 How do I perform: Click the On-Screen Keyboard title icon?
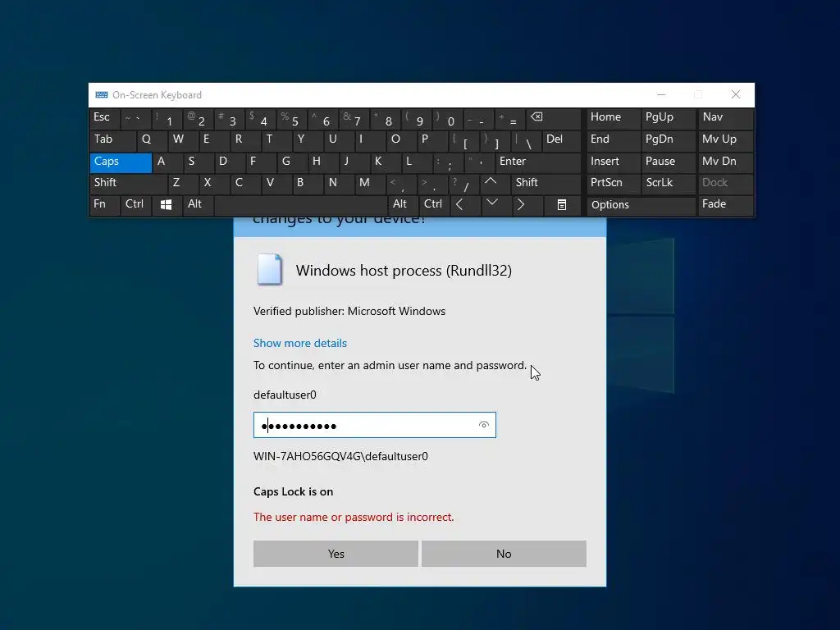pos(102,95)
